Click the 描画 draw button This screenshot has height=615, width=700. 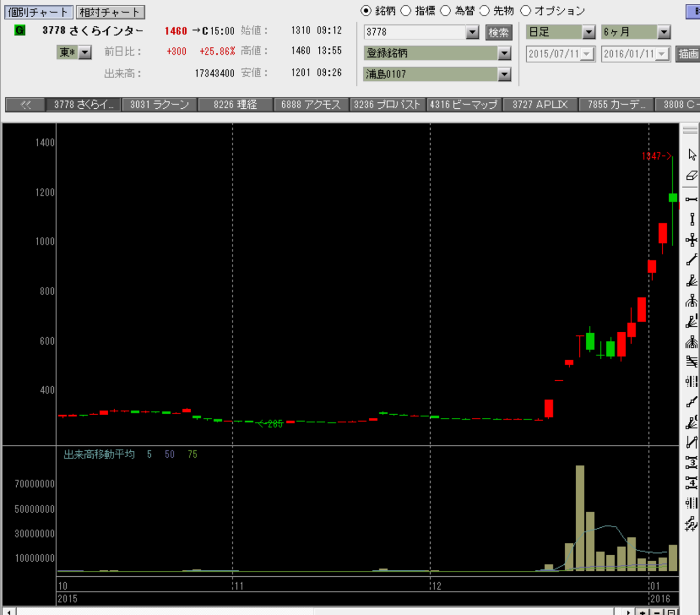[688, 54]
